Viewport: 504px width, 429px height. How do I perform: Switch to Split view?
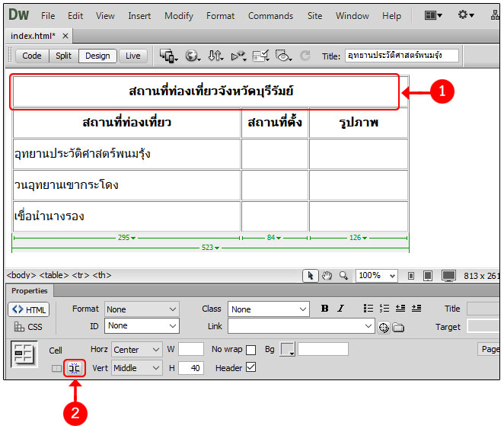click(64, 56)
